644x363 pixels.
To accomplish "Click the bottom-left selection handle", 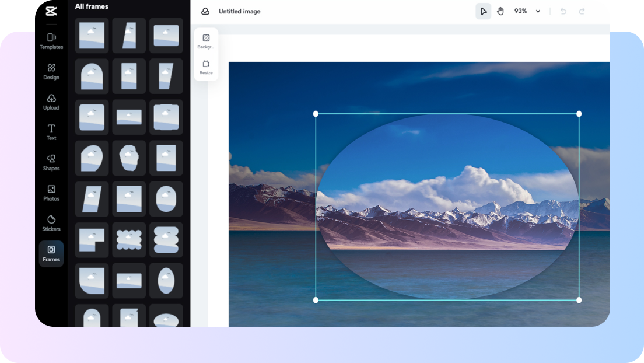I will [316, 300].
